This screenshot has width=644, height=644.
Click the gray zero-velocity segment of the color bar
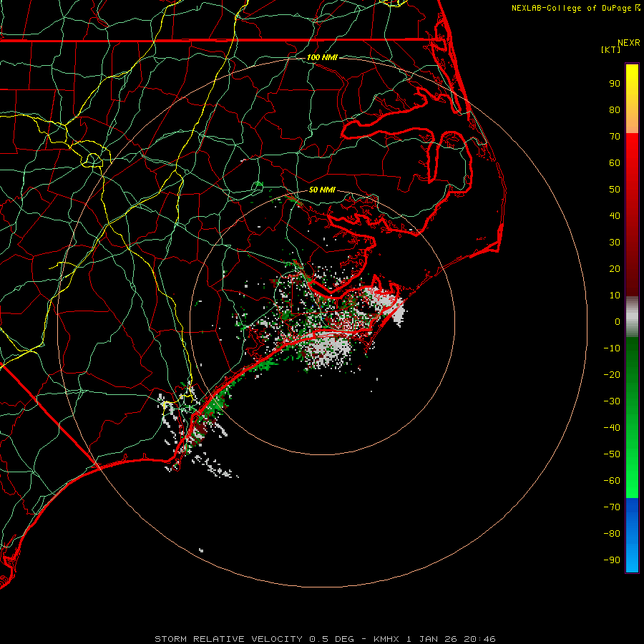[x=632, y=317]
